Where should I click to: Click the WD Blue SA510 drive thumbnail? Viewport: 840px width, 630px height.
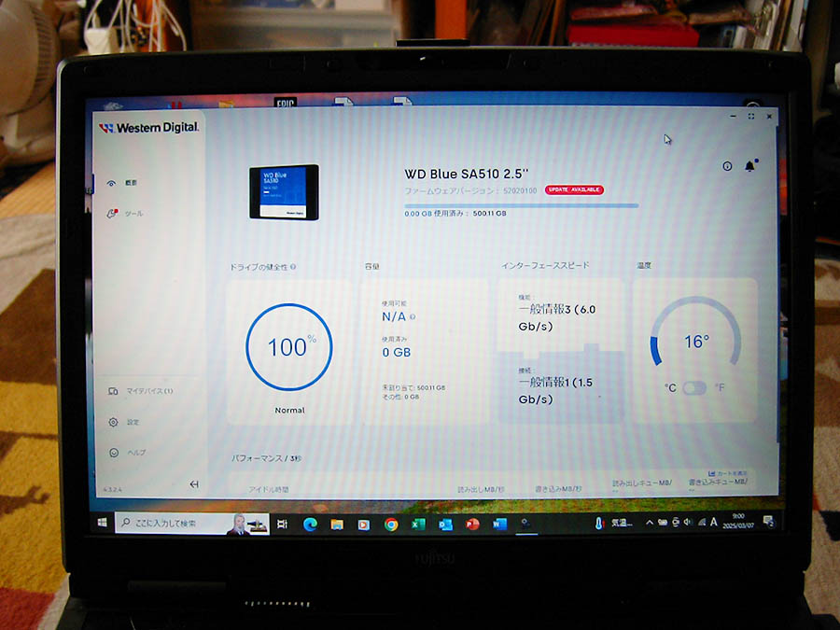(x=284, y=191)
